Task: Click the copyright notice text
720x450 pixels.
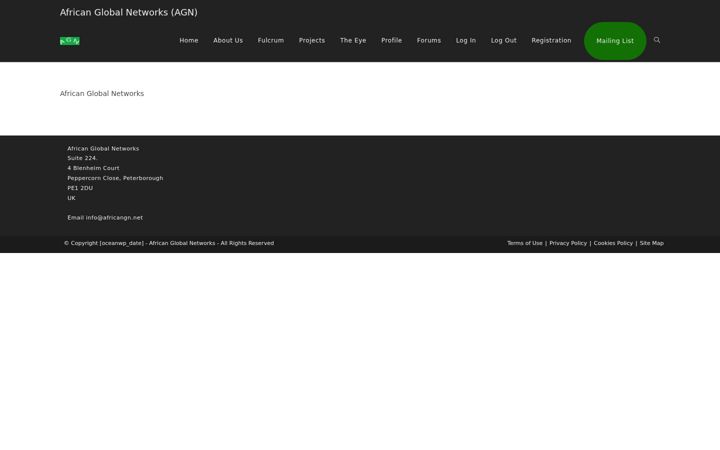Action: click(x=169, y=243)
